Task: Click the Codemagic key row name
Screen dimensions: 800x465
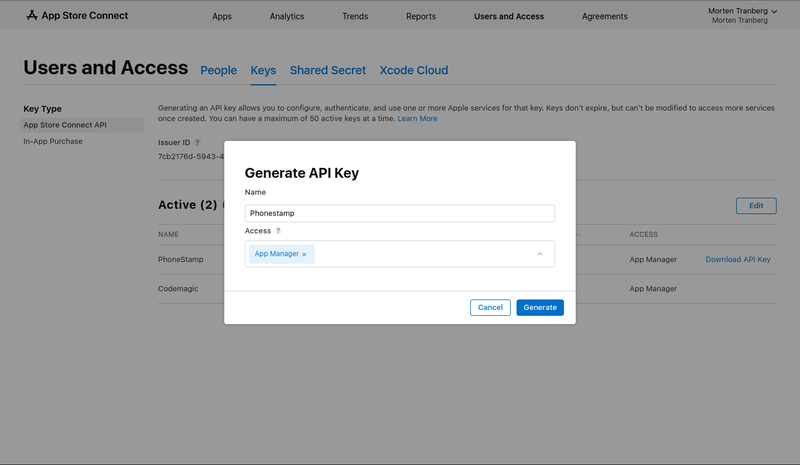Action: pyautogui.click(x=178, y=288)
